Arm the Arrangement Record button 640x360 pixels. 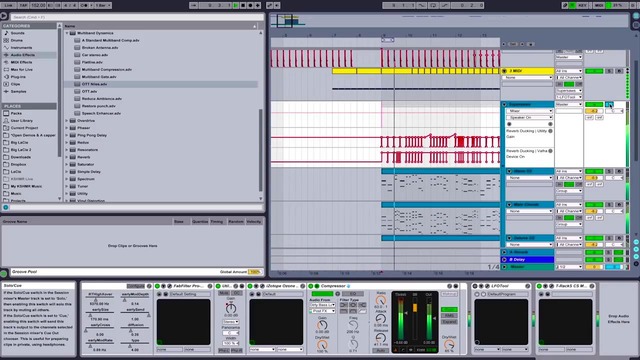point(250,5)
